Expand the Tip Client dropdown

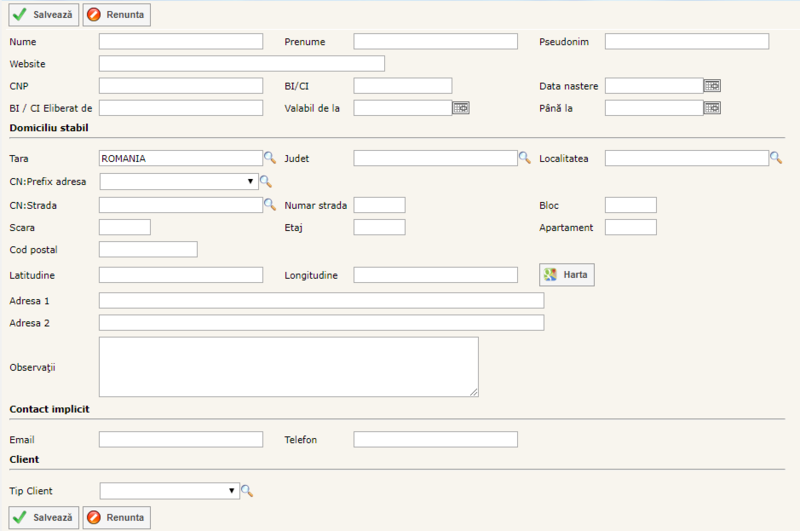pyautogui.click(x=232, y=491)
